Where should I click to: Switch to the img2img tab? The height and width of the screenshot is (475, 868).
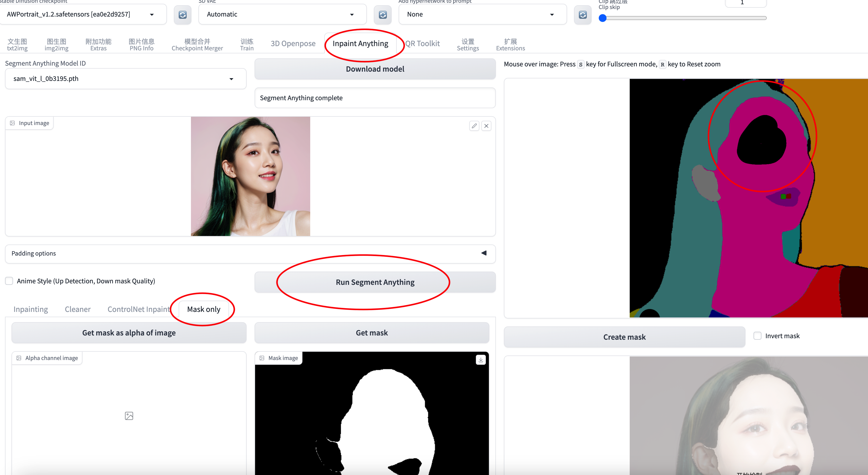[56, 44]
